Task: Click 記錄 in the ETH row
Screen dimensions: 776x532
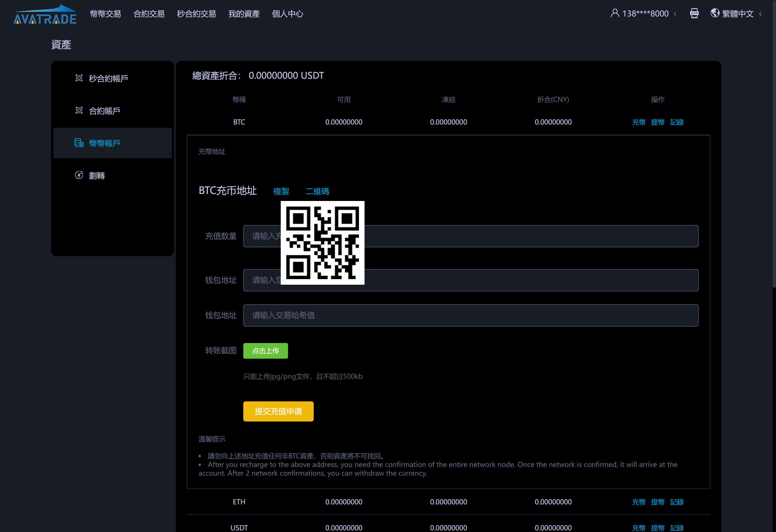Action: pyautogui.click(x=677, y=502)
